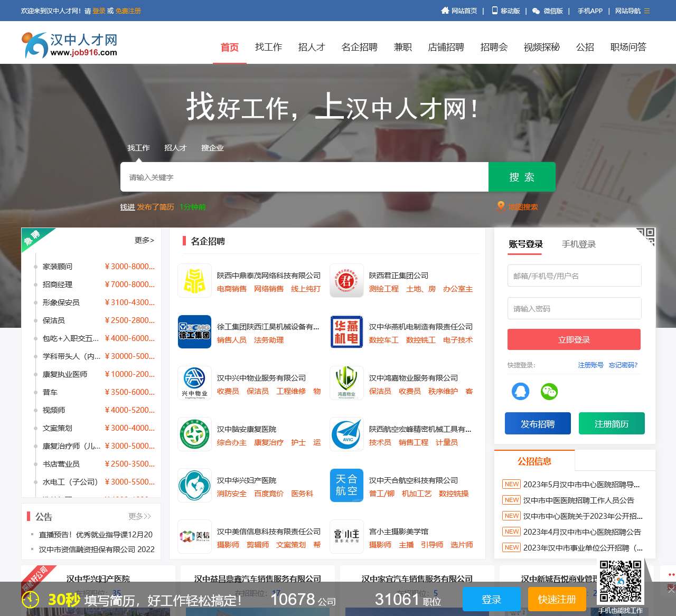This screenshot has height=616, width=676.
Task: Click 免费注册 in the top bar
Action: [x=128, y=11]
